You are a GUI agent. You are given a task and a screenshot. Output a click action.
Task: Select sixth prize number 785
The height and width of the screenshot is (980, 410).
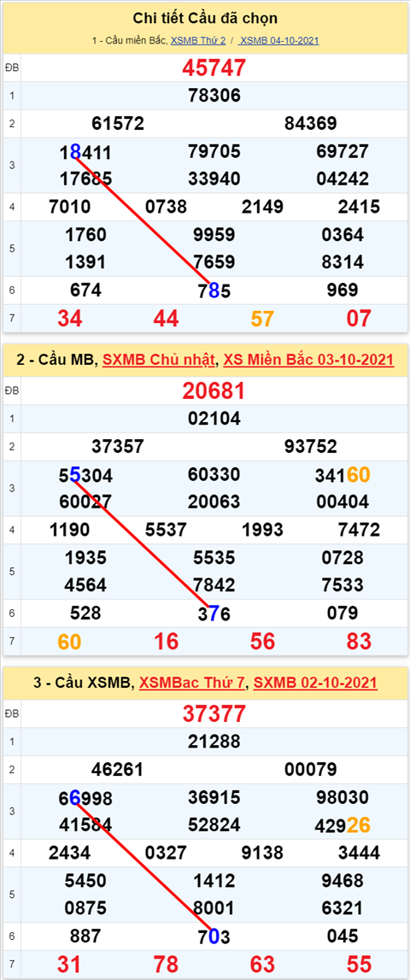[214, 290]
